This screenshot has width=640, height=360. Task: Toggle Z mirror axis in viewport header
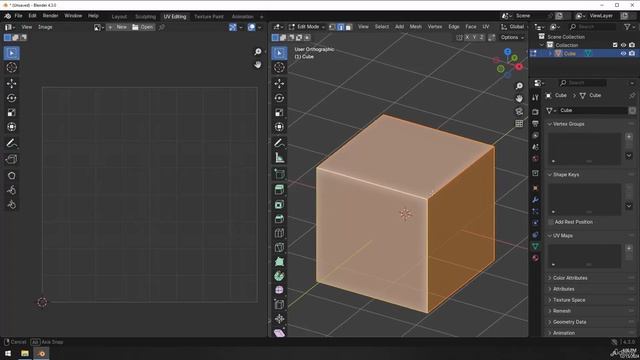(x=482, y=37)
